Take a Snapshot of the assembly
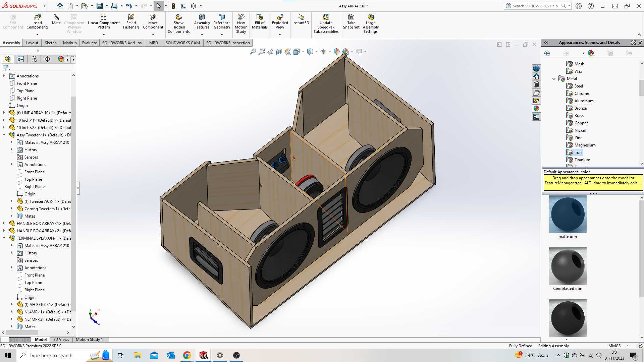 point(351,21)
